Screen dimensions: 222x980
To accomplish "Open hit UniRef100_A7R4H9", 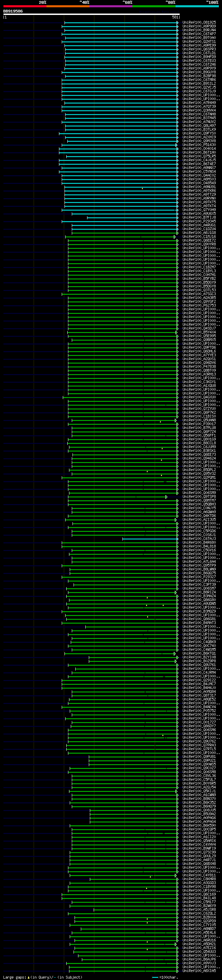I will 199,103.
